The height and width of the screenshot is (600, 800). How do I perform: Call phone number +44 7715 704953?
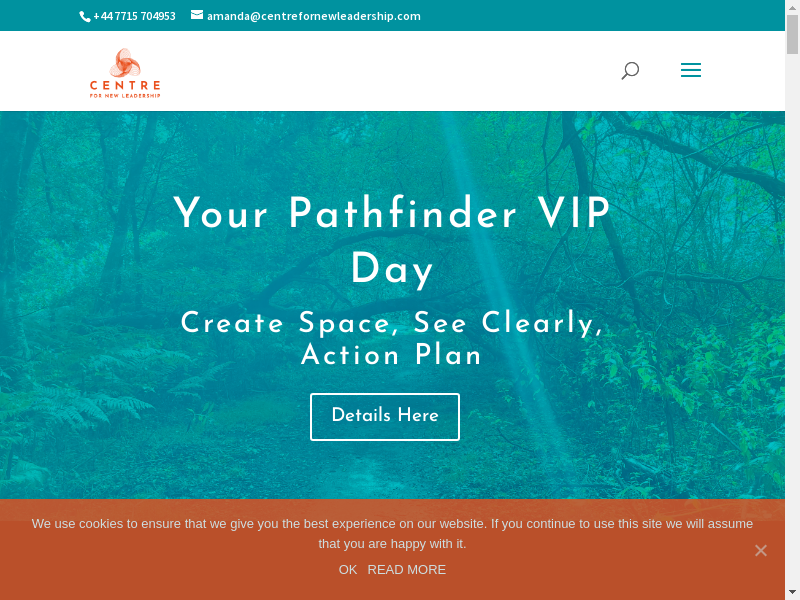pyautogui.click(x=134, y=16)
